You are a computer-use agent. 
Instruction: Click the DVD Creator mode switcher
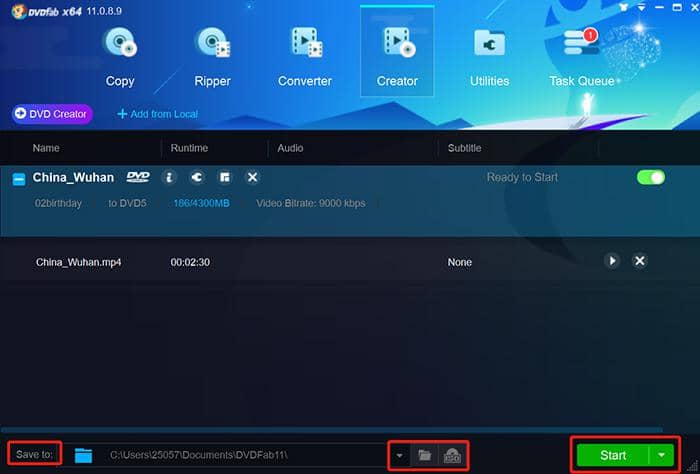click(x=52, y=114)
